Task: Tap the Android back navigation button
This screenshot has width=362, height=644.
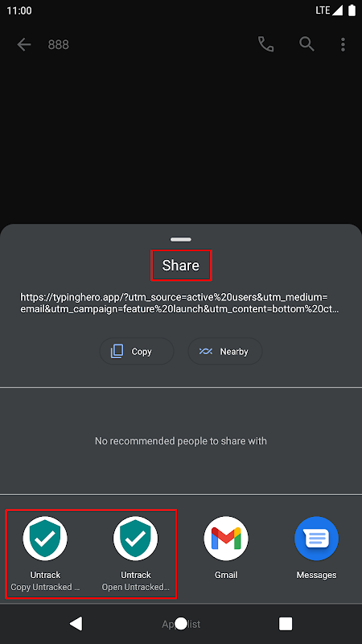Action: [x=76, y=623]
